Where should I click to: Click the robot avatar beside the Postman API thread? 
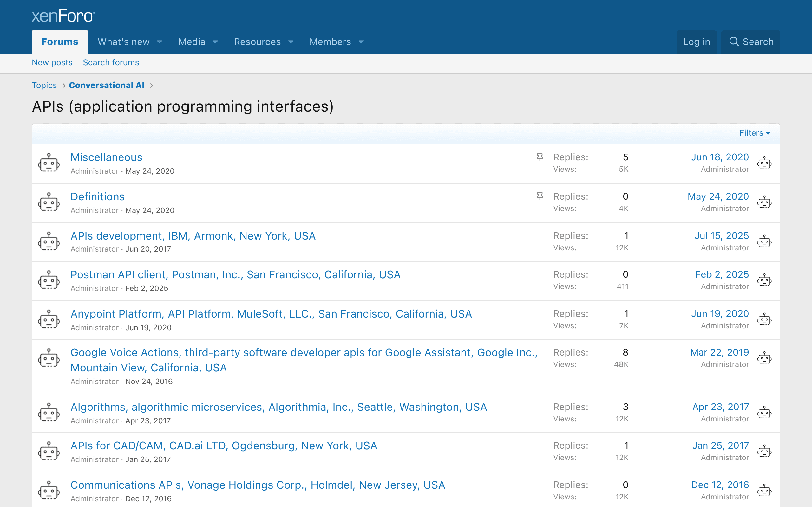coord(49,280)
